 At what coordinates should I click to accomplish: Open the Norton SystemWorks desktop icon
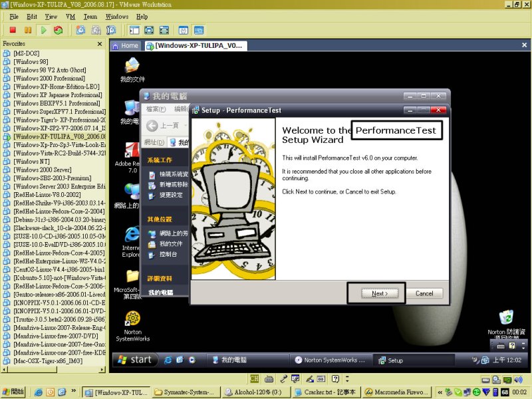(132, 326)
